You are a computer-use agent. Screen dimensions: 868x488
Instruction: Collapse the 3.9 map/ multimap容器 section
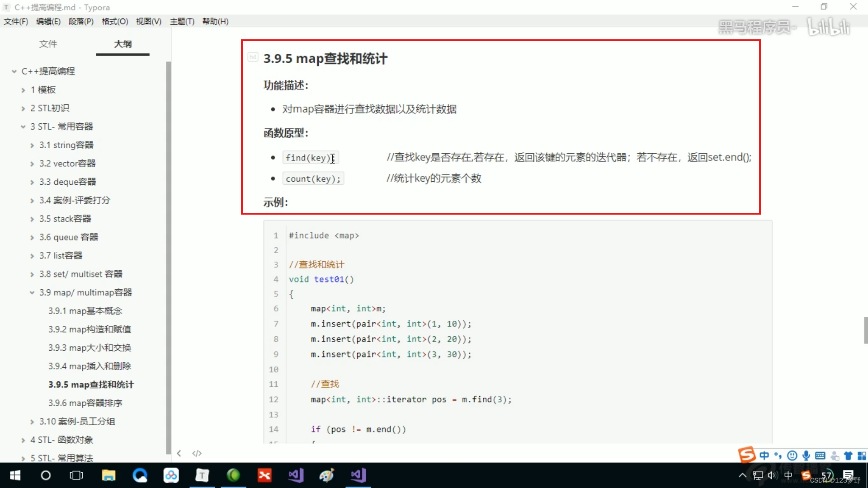[32, 292]
